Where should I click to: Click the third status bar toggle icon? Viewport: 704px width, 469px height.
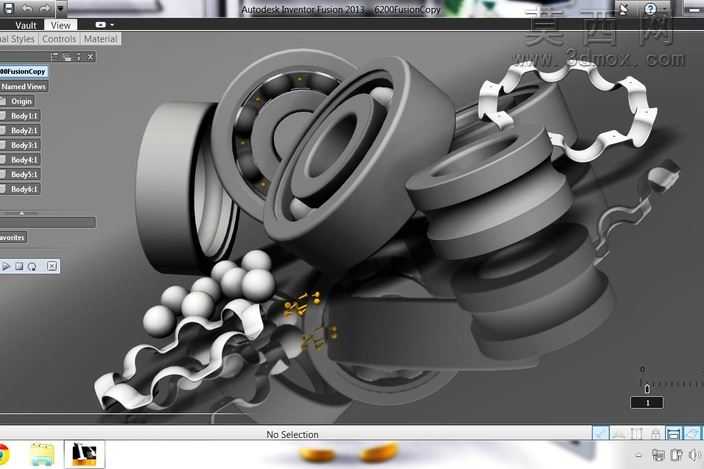click(637, 434)
